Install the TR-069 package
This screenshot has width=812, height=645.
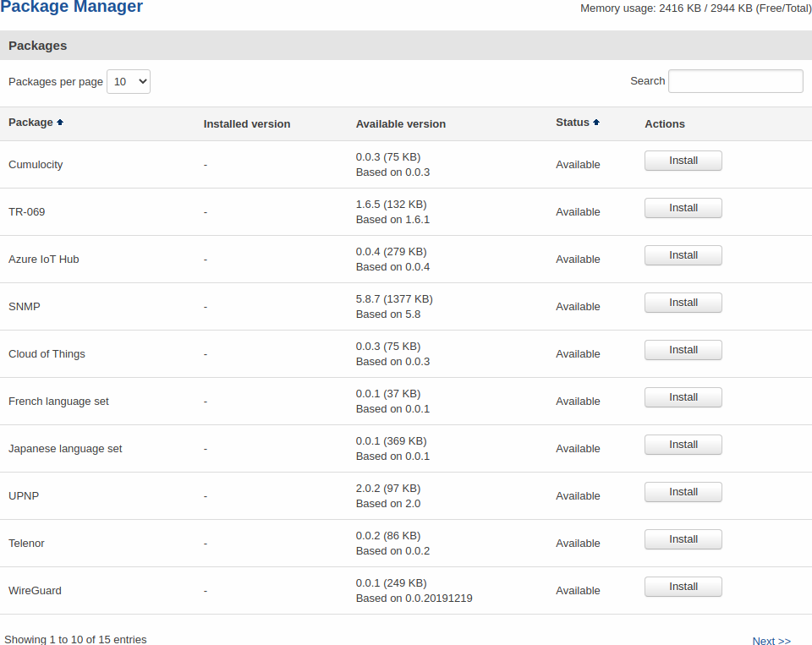tap(683, 208)
